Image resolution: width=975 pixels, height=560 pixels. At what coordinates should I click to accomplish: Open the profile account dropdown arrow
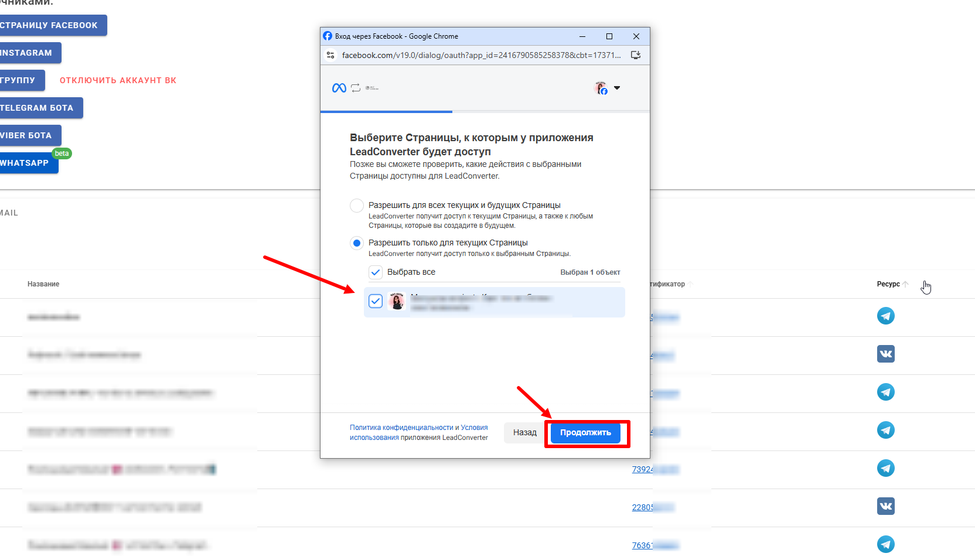click(617, 88)
